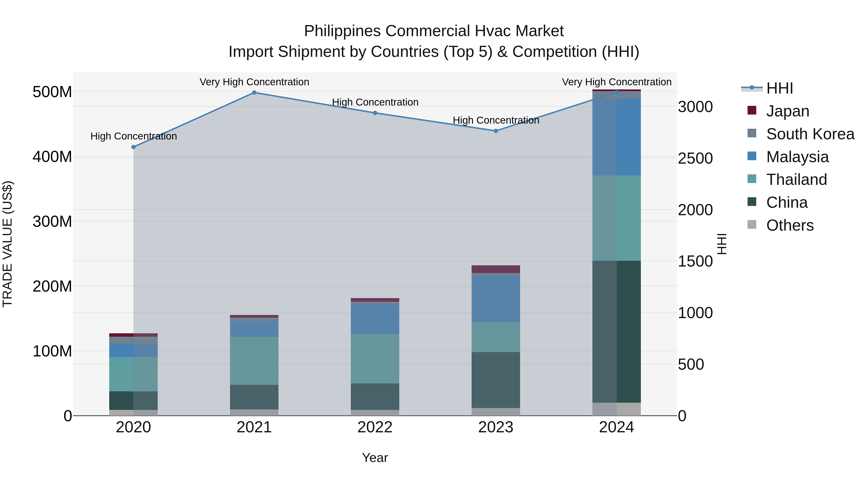The width and height of the screenshot is (868, 488).
Task: Click the 1500 HHI axis tick label
Action: point(695,261)
